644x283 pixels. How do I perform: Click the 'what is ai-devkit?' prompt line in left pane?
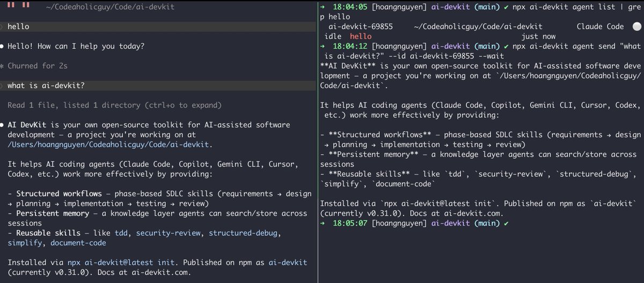click(x=158, y=86)
